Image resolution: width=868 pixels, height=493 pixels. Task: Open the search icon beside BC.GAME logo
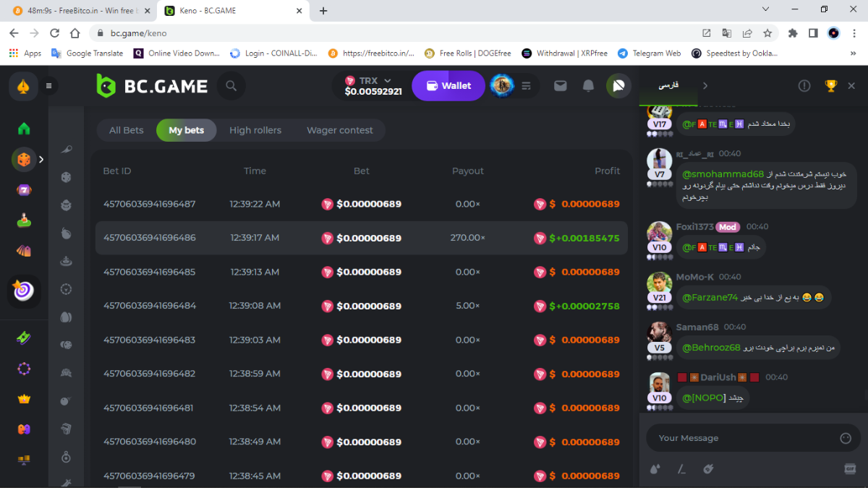pos(231,86)
